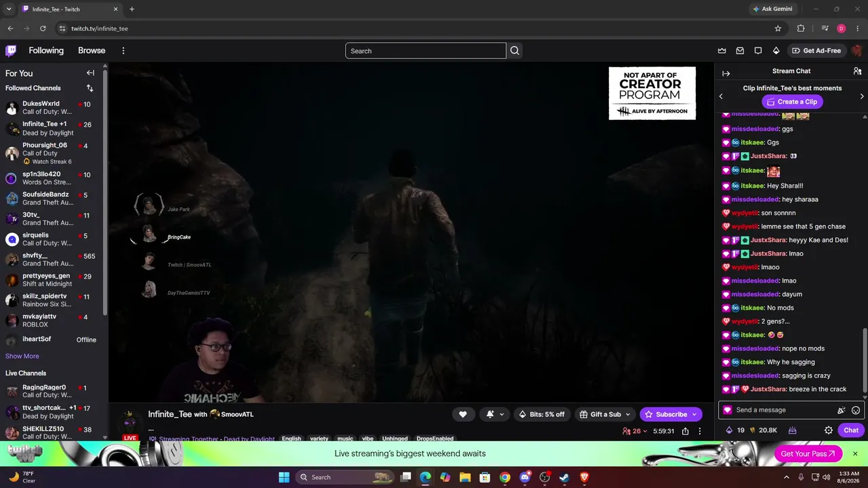Send message with the Chat button

tap(851, 430)
